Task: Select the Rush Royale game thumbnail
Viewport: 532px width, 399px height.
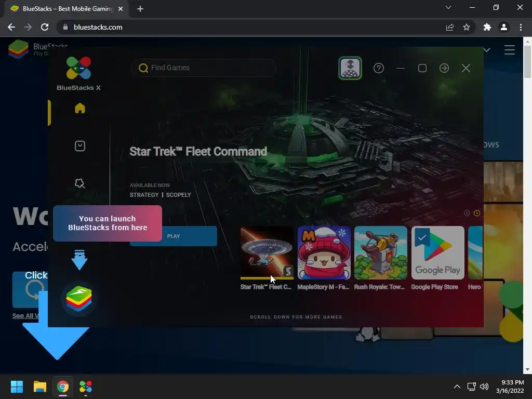Action: tap(381, 253)
